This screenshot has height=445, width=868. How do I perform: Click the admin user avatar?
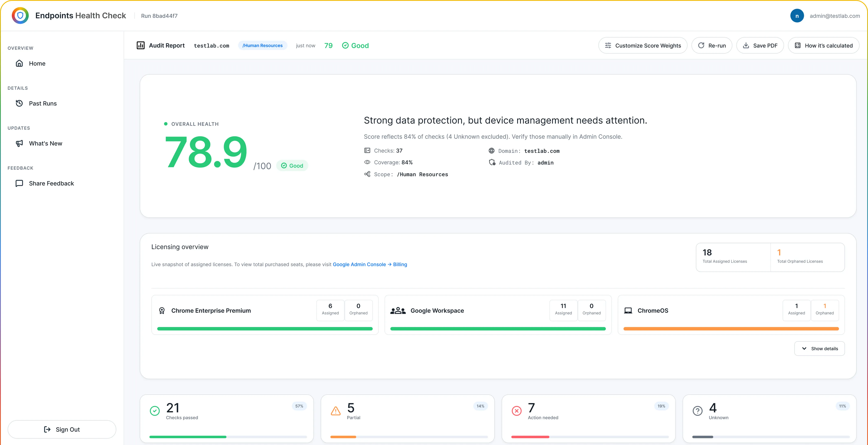click(x=797, y=16)
